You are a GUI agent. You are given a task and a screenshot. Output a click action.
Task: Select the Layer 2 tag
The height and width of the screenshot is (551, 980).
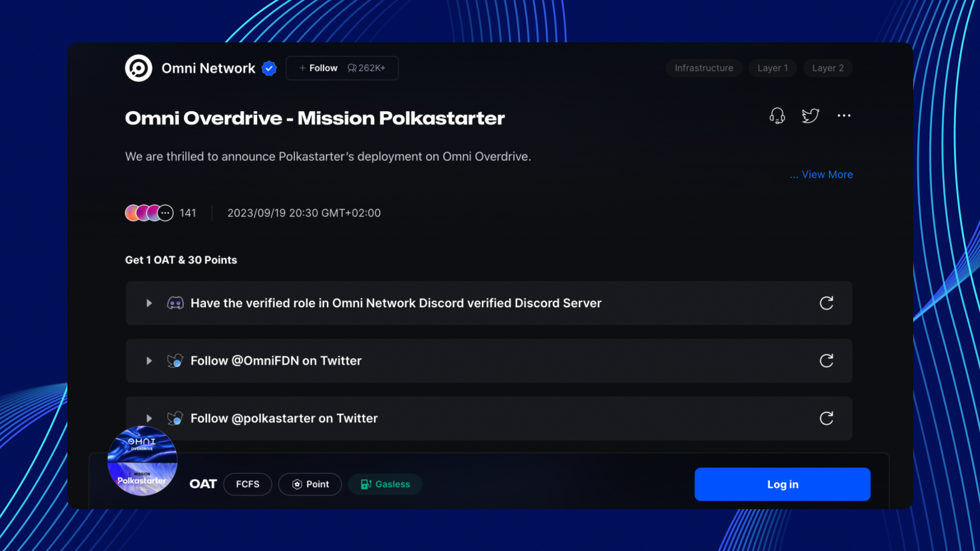[827, 68]
